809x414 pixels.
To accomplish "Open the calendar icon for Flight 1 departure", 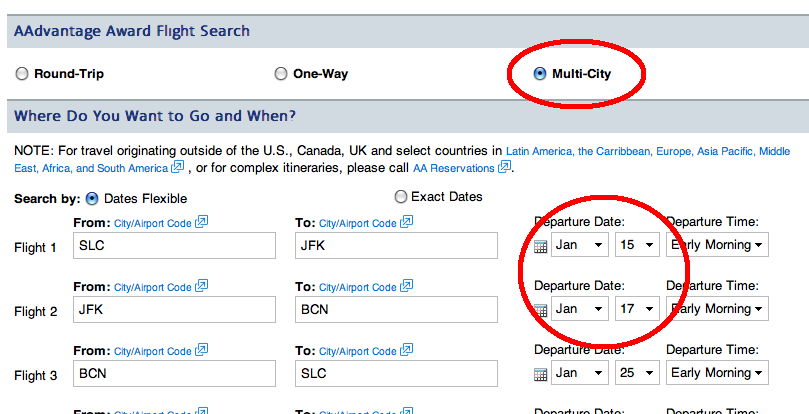I will pyautogui.click(x=540, y=246).
